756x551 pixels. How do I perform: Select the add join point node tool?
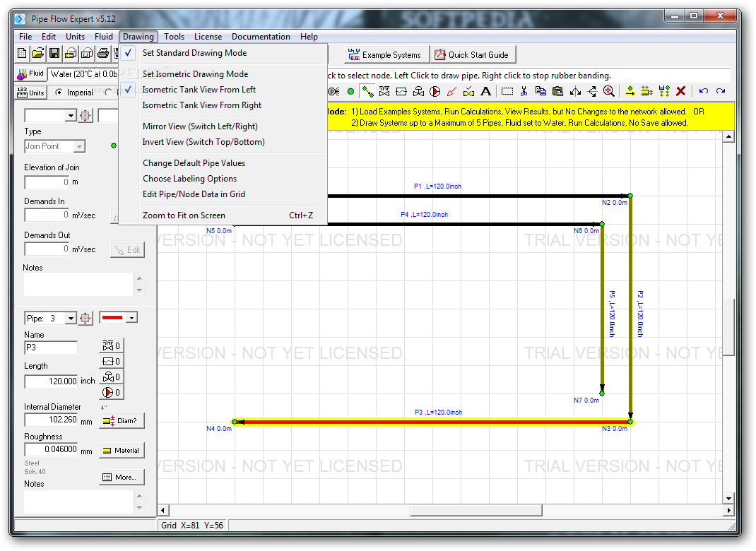click(350, 91)
